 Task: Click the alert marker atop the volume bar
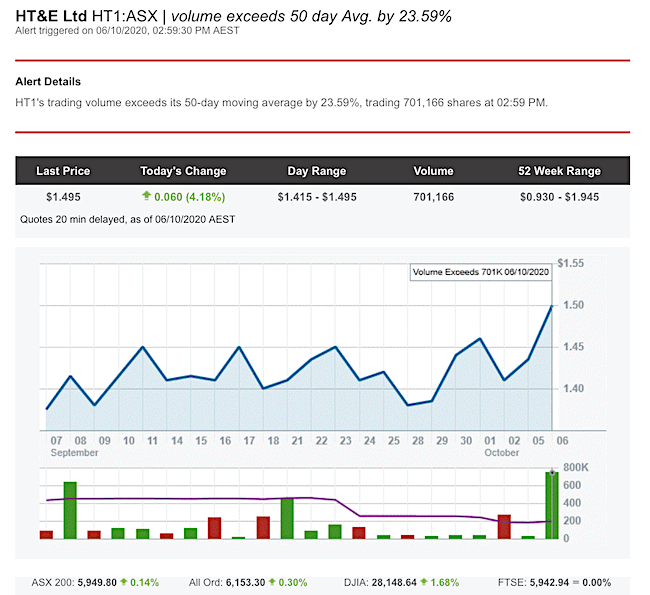(x=552, y=472)
